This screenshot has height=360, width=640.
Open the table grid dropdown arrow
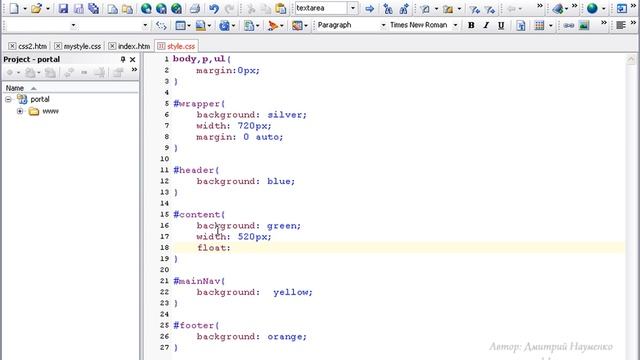[551, 26]
